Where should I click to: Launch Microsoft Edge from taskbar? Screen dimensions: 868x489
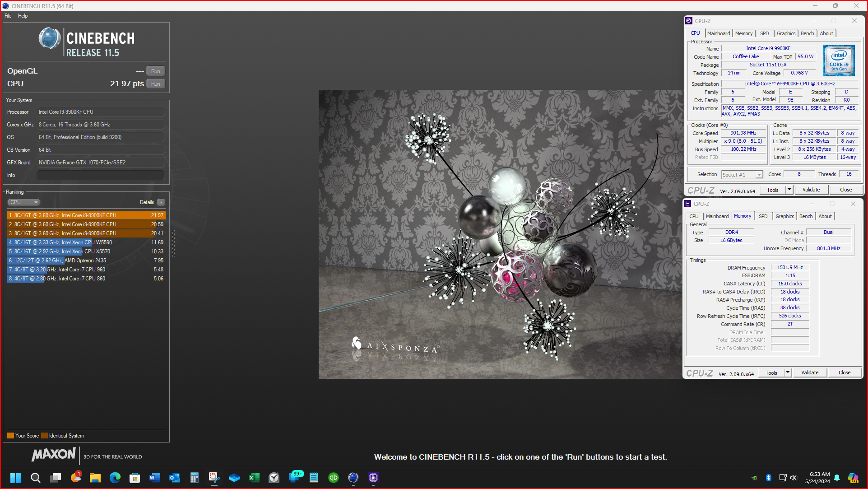115,478
